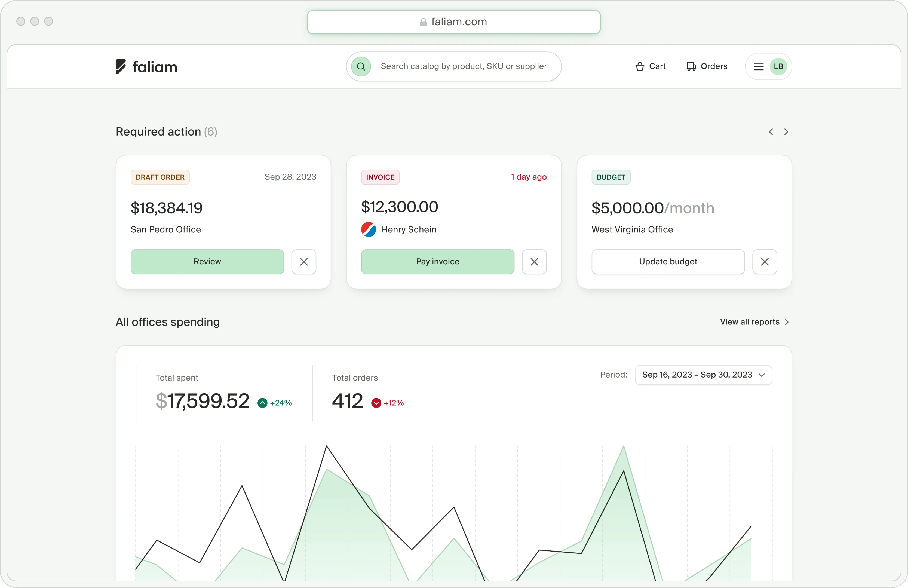Go to previous required action cards

pyautogui.click(x=771, y=132)
